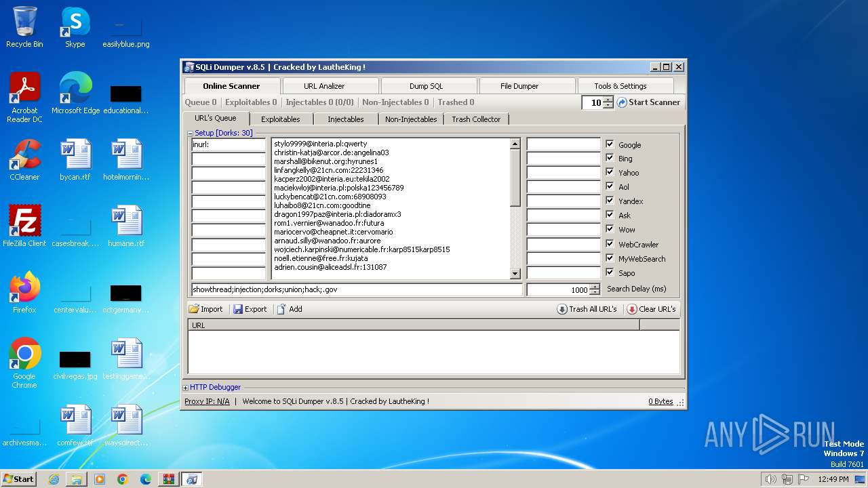Launch FileZilla Client shortcut

24,226
